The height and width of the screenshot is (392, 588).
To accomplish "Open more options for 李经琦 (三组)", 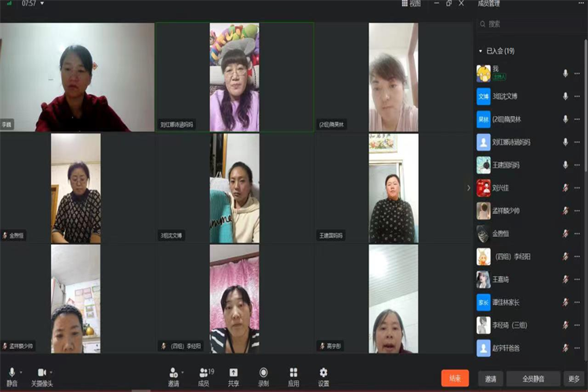I will click(x=577, y=325).
